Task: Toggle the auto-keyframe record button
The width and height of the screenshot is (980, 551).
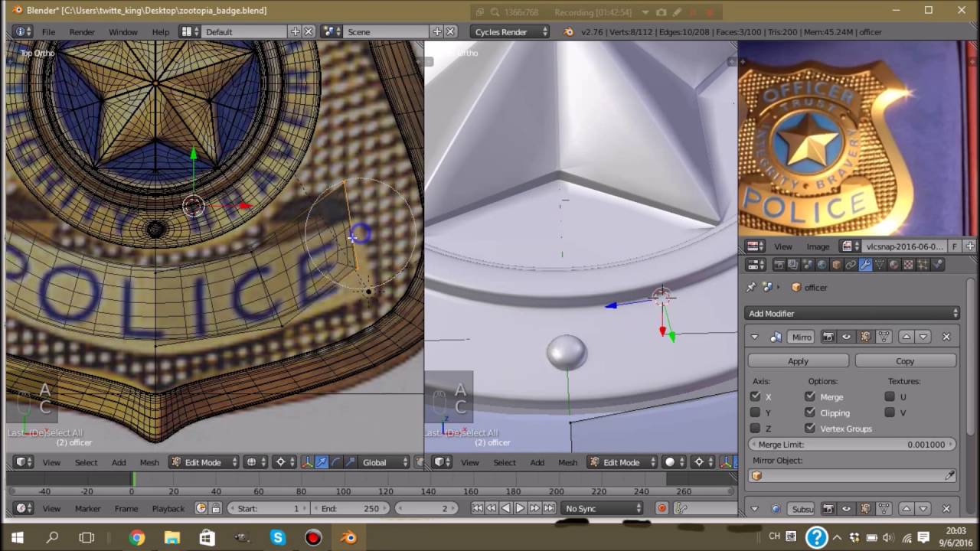Action: coord(662,508)
